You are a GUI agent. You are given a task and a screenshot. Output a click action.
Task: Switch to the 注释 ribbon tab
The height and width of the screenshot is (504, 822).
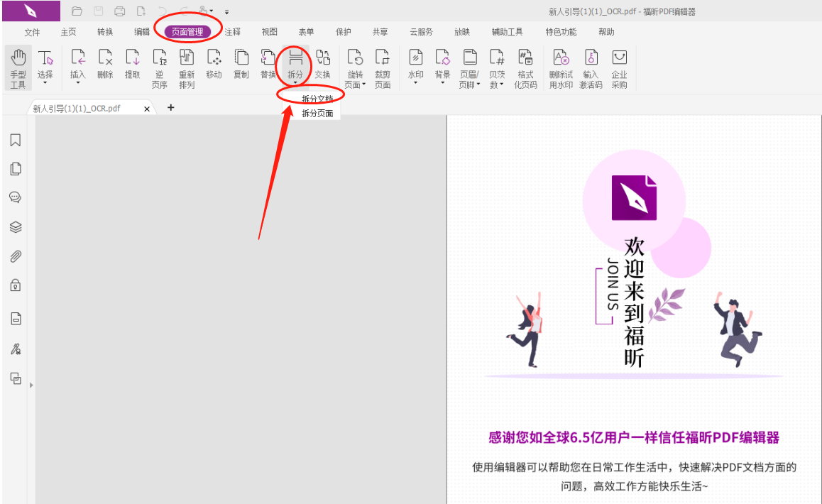tap(234, 32)
